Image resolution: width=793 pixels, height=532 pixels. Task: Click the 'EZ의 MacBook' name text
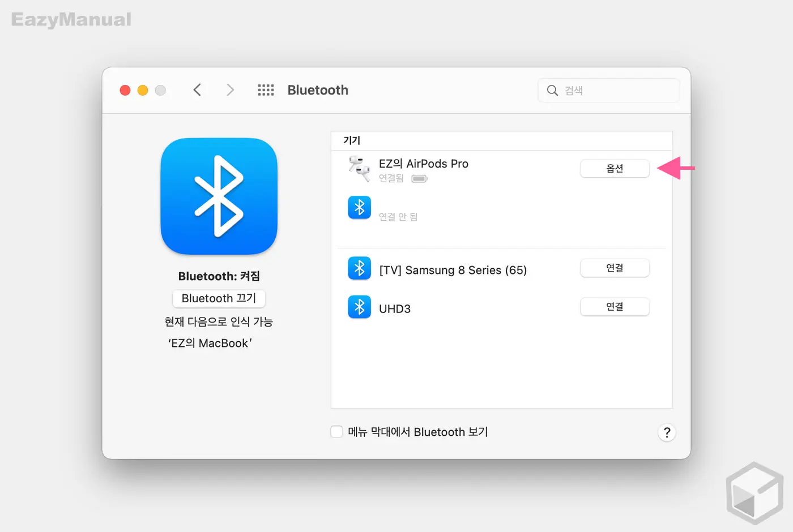[210, 344]
